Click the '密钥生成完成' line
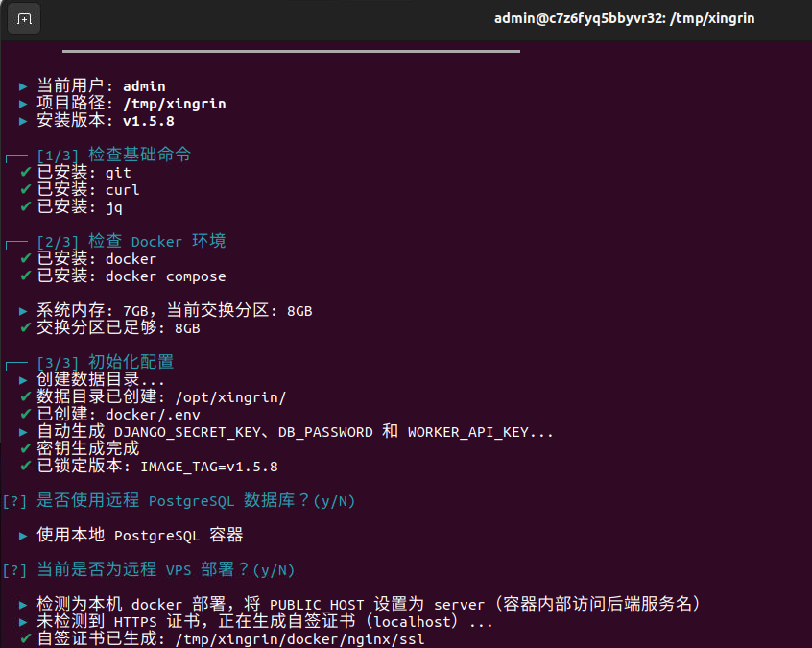Viewport: 812px width, 648px height. coord(80,448)
